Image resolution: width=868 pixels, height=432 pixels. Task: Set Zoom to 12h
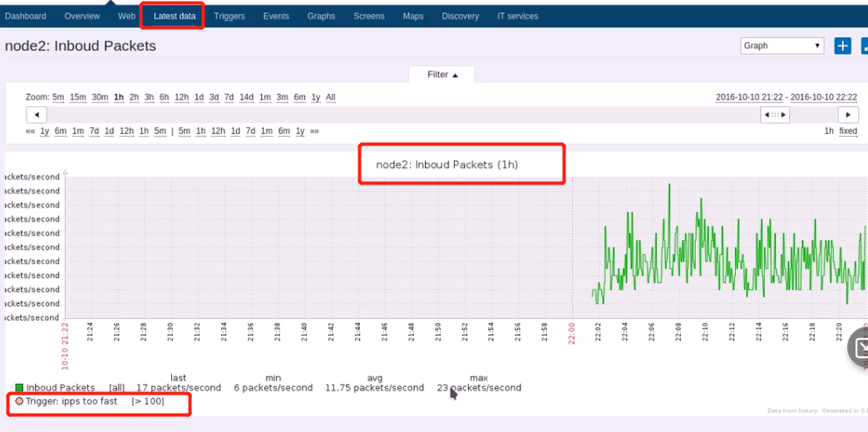click(181, 97)
